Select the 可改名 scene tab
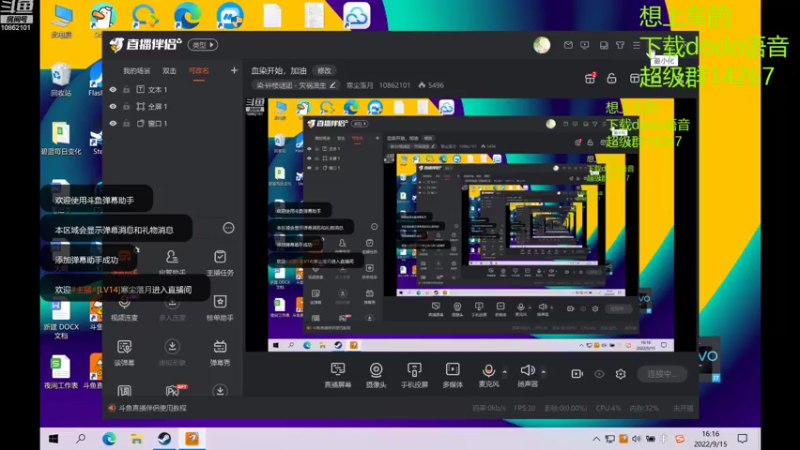 (199, 71)
